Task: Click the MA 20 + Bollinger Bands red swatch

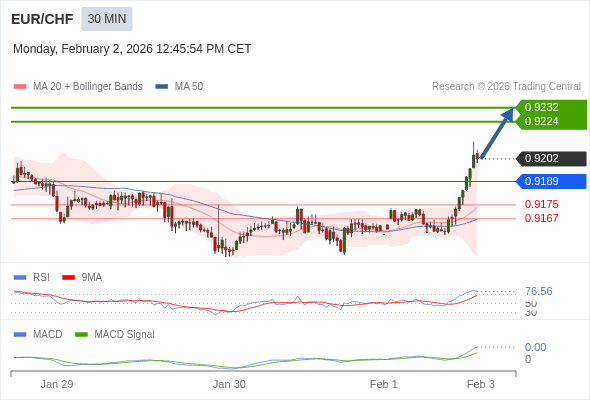Action: (x=20, y=87)
